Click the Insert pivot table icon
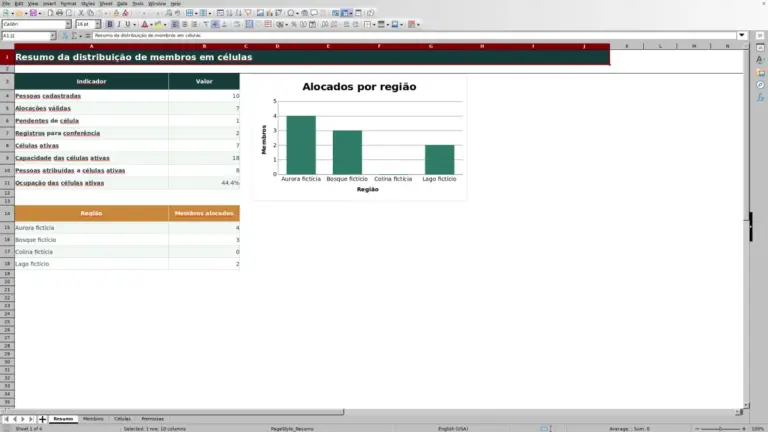768x432 pixels. [x=279, y=13]
